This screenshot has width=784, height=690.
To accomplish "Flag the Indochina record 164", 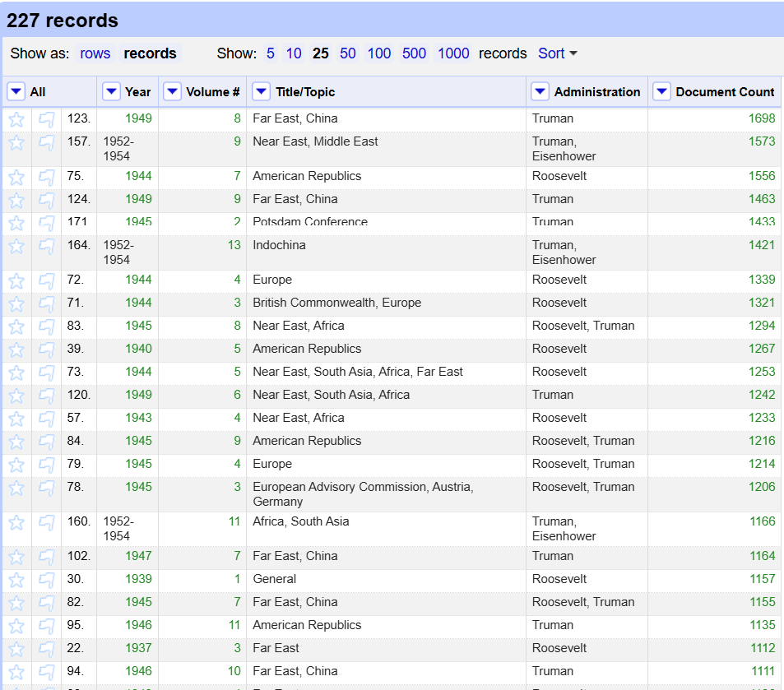I will tap(47, 246).
